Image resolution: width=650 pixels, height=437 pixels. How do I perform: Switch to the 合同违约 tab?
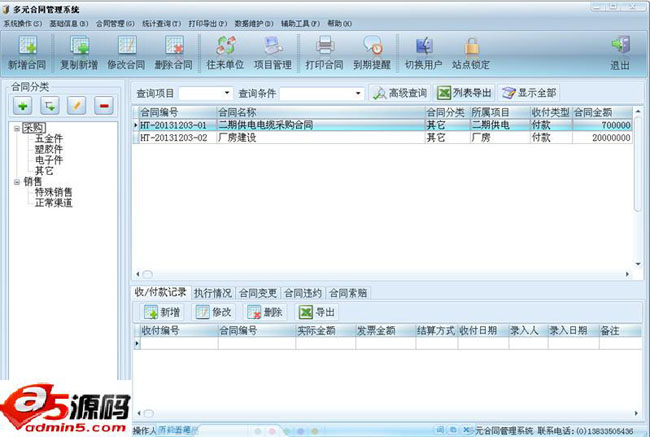click(303, 293)
